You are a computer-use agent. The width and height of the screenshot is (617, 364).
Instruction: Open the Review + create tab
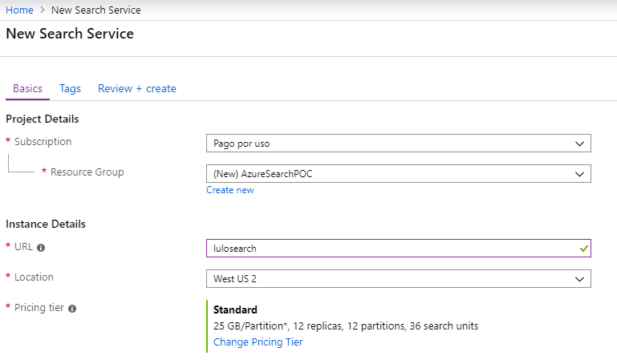[x=137, y=88]
